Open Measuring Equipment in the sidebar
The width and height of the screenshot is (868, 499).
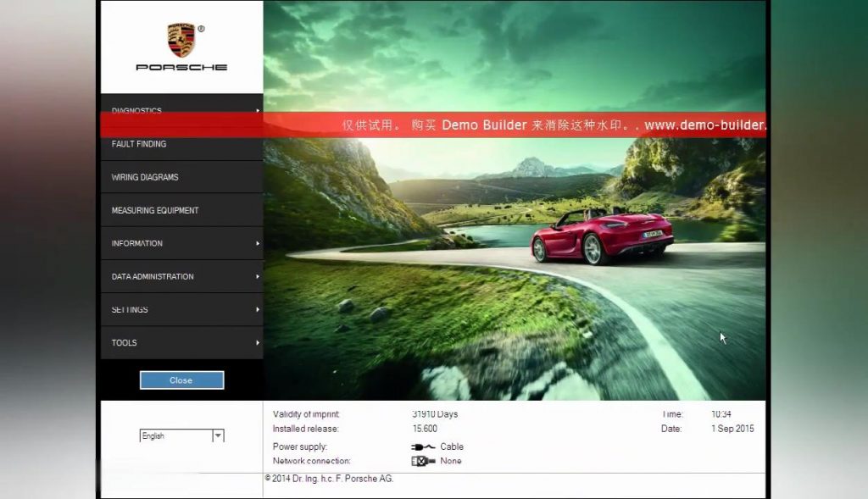coord(155,210)
